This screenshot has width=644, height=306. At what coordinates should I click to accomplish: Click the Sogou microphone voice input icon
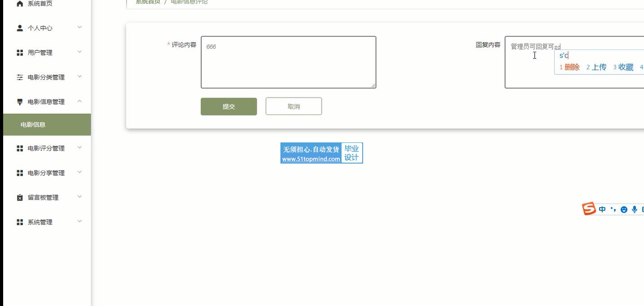[635, 209]
